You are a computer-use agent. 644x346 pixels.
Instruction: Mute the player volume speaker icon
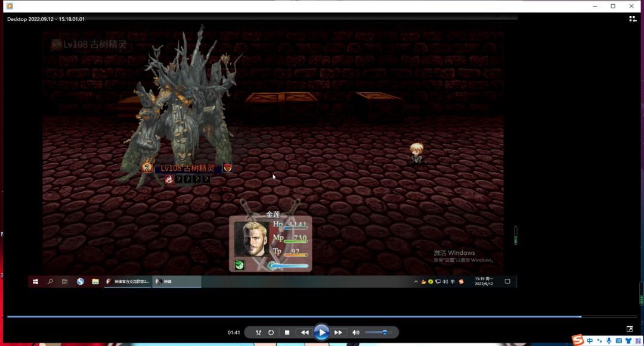click(x=355, y=332)
